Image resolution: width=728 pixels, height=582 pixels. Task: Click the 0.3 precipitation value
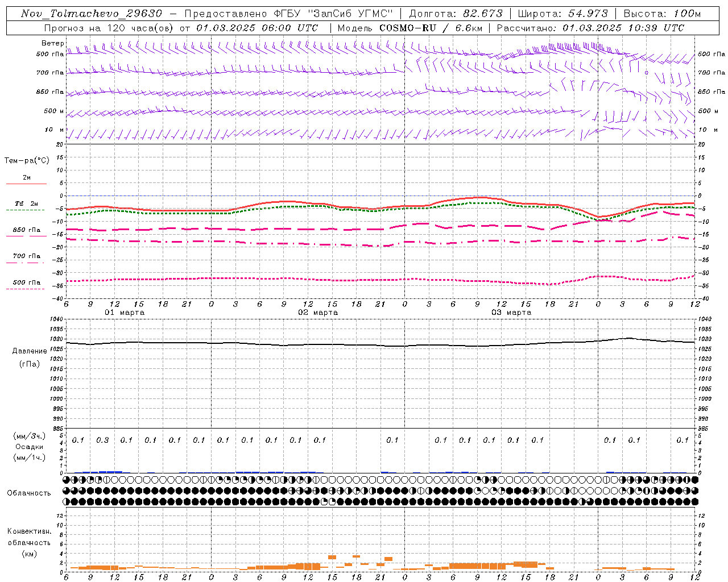[x=102, y=440]
